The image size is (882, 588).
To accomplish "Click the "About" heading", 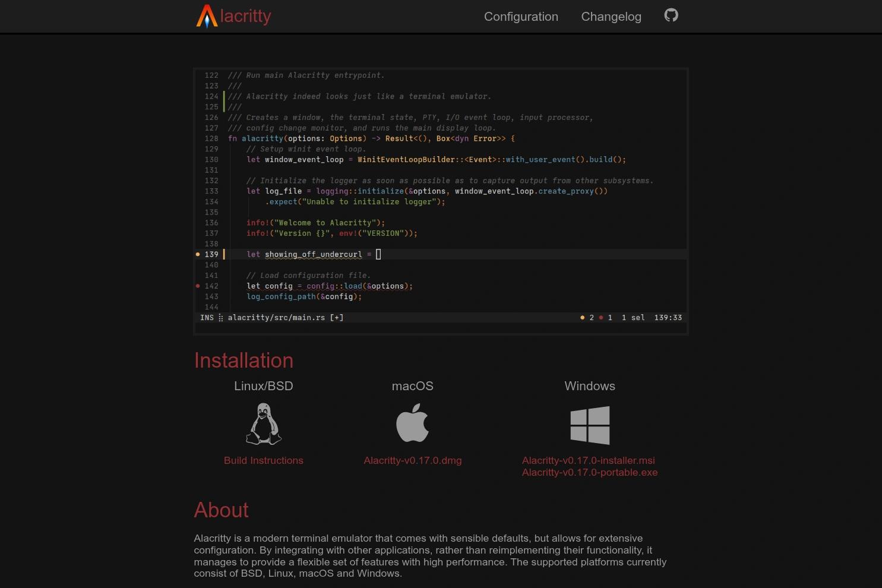I will (221, 510).
